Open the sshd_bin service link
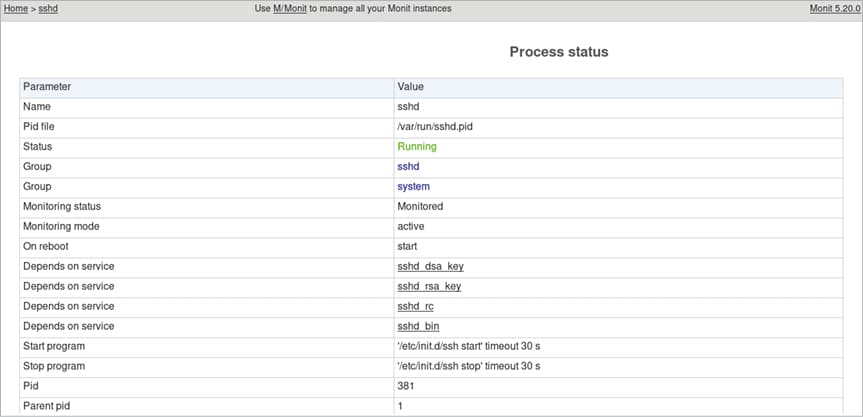Screen dimensions: 863x417 click(x=418, y=326)
